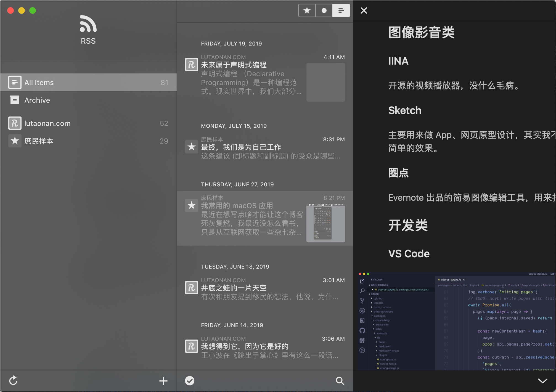Toggle the unread items filter
This screenshot has width=556, height=392.
[324, 10]
